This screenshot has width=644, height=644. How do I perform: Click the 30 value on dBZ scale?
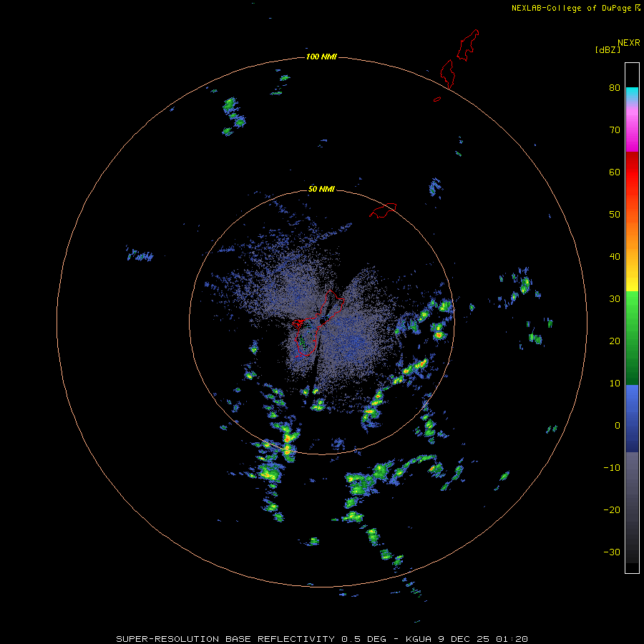pos(615,298)
